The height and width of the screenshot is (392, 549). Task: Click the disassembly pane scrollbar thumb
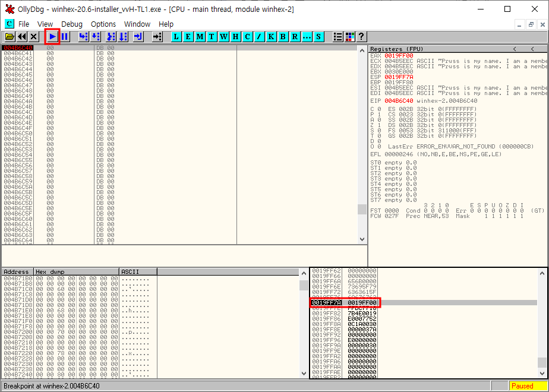click(362, 209)
